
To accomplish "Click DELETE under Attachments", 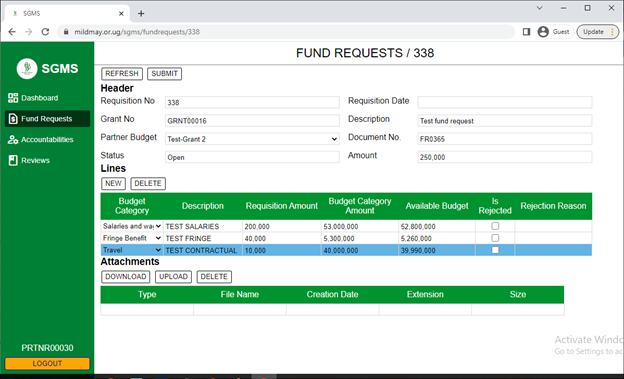I will coord(214,277).
